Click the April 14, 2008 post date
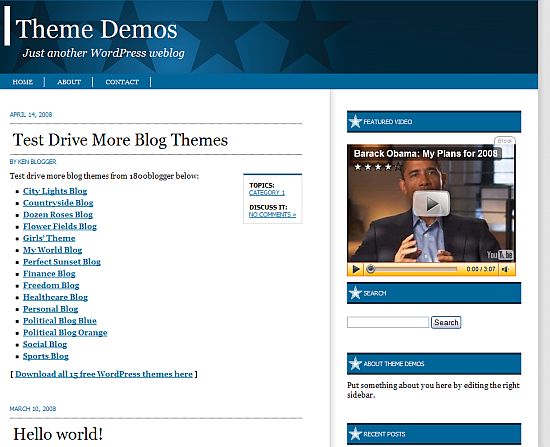Viewport: 550px width, 447px height. [31, 114]
